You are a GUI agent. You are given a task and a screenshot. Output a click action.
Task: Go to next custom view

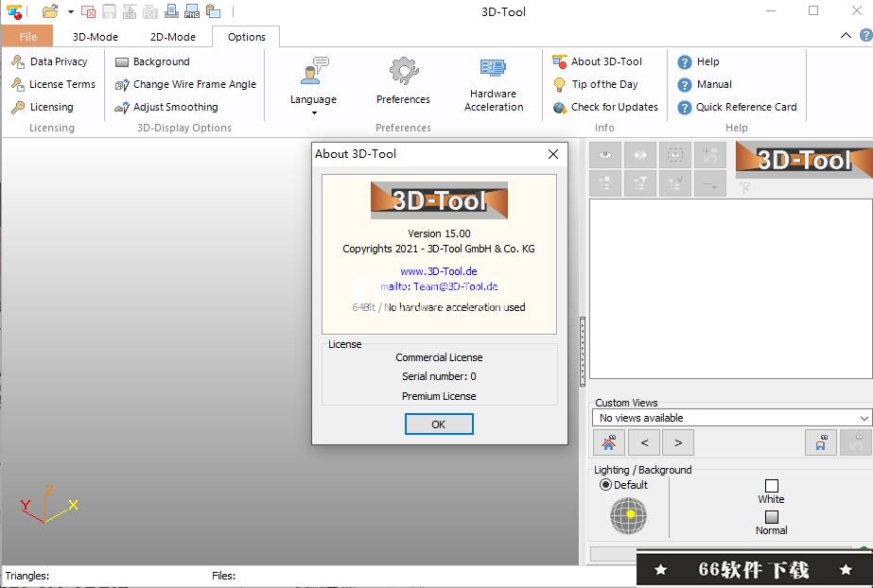point(678,442)
